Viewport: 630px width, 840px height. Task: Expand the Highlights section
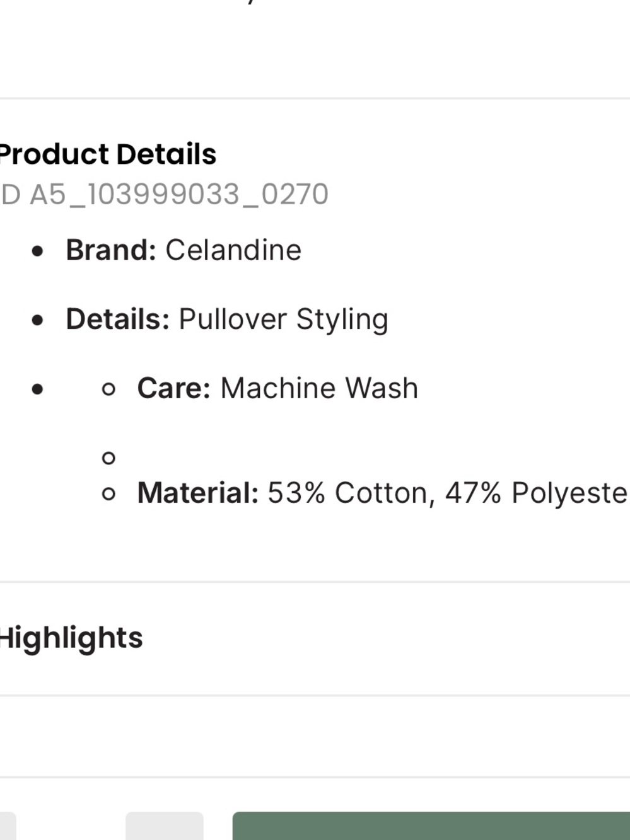click(x=71, y=638)
